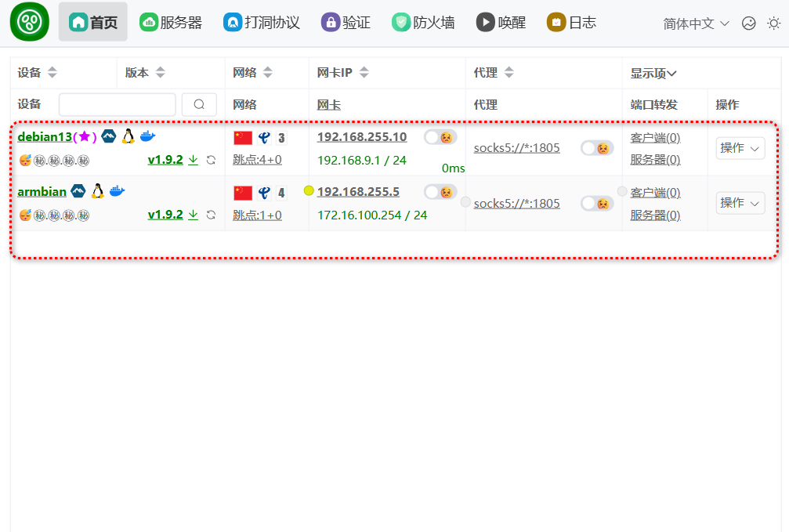Open the 操作 dropdown for debian13
Screen dimensions: 789x532
point(740,148)
